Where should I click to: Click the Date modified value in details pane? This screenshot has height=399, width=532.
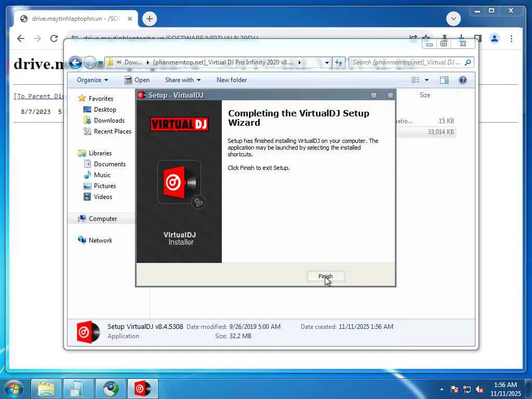(x=255, y=327)
